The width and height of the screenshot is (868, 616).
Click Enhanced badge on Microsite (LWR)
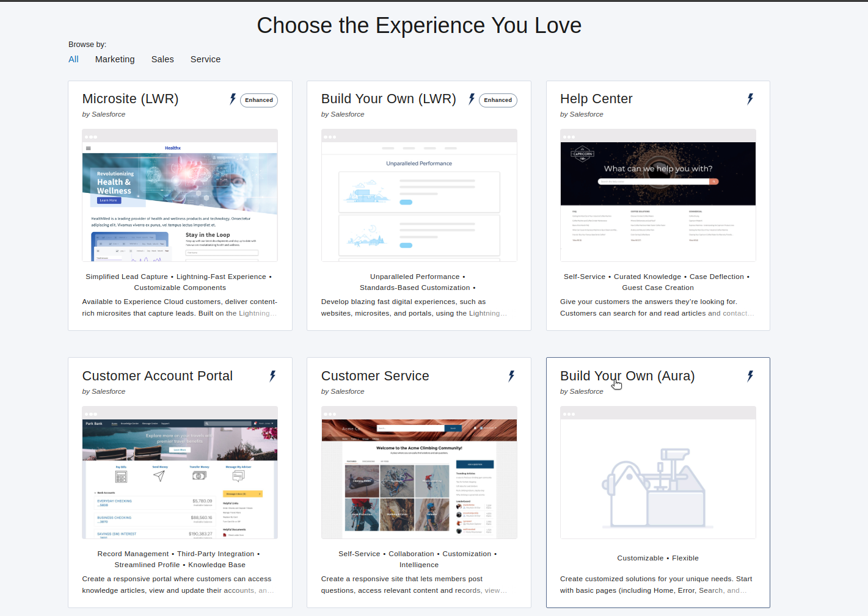point(259,100)
